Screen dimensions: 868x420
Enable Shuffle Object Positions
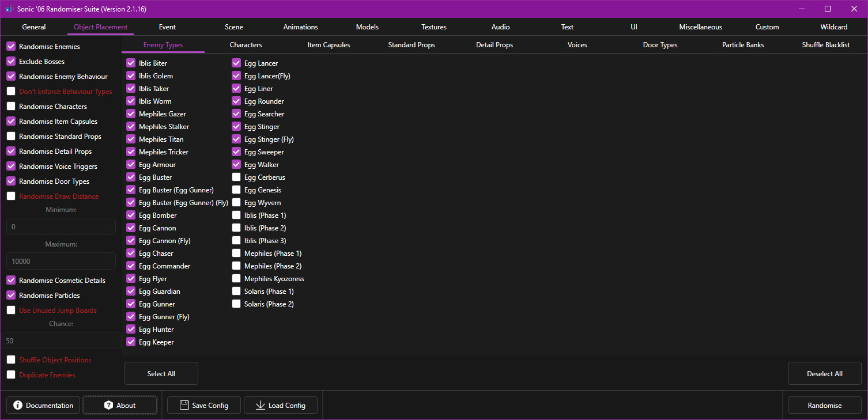[x=11, y=360]
